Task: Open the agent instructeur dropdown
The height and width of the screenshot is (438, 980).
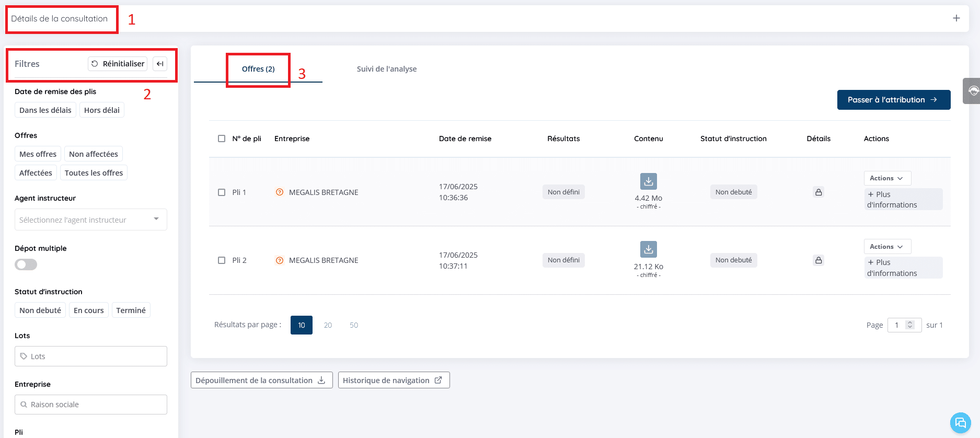Action: (91, 220)
